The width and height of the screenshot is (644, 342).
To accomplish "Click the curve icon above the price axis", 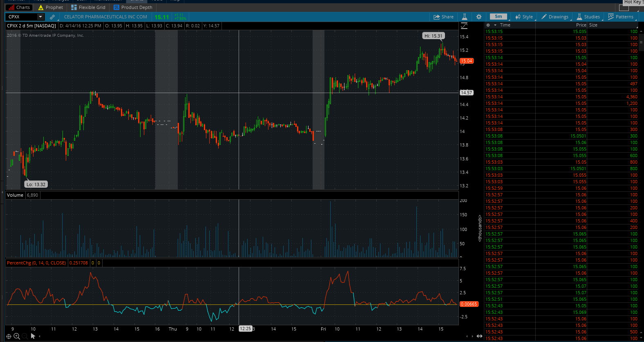I will tap(464, 26).
